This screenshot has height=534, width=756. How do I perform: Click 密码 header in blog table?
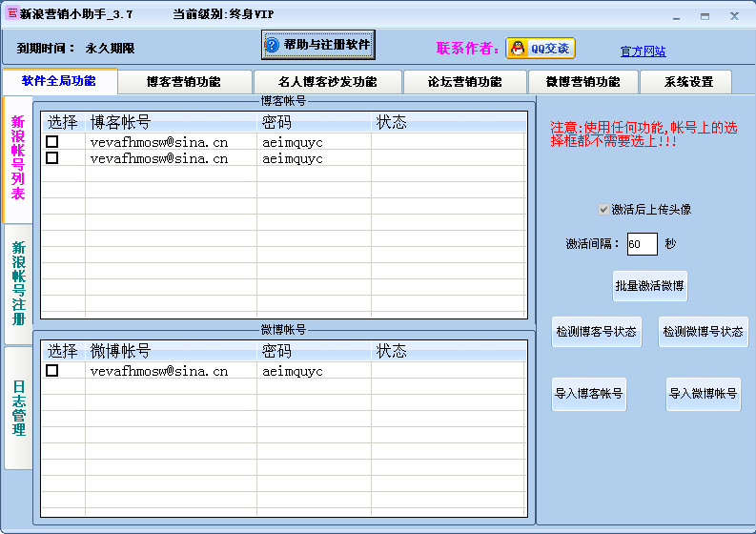point(314,122)
